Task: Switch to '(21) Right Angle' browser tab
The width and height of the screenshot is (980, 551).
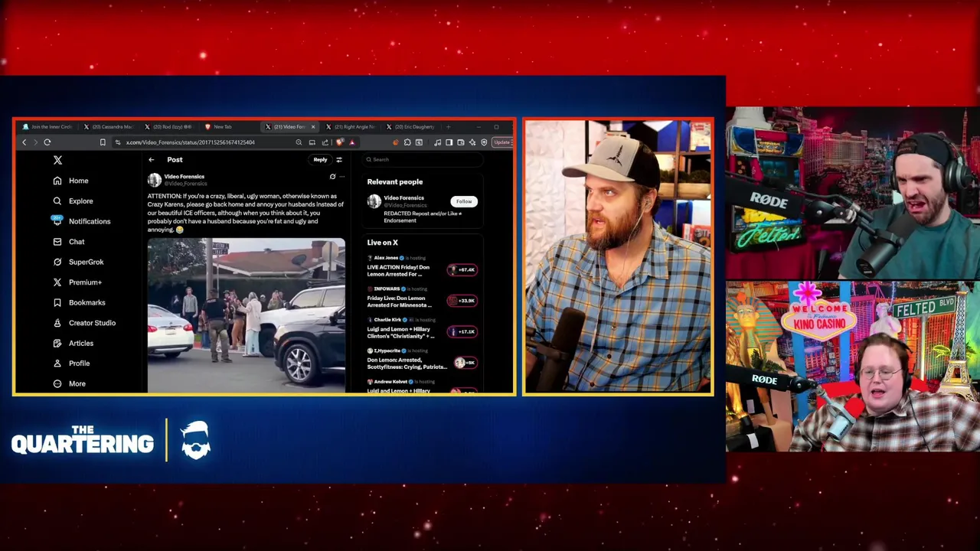Action: coord(351,126)
